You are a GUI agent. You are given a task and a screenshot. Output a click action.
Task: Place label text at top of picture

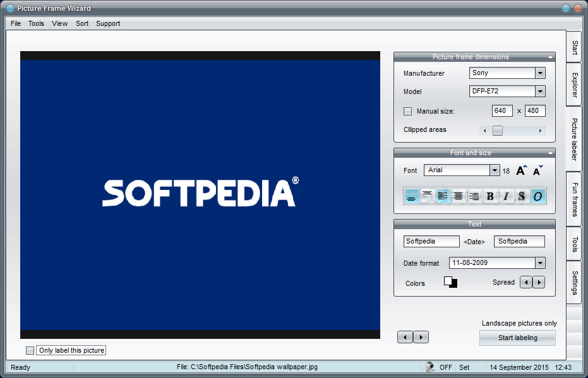point(427,196)
